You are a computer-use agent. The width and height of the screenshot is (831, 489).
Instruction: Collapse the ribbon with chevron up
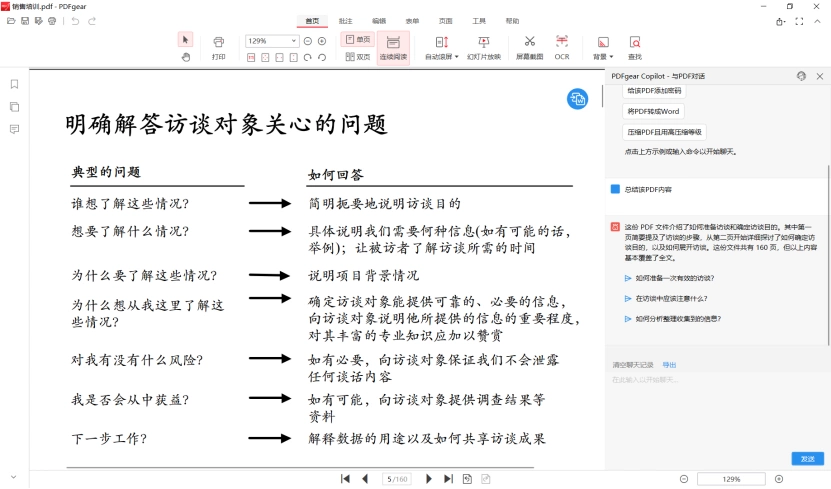817,22
